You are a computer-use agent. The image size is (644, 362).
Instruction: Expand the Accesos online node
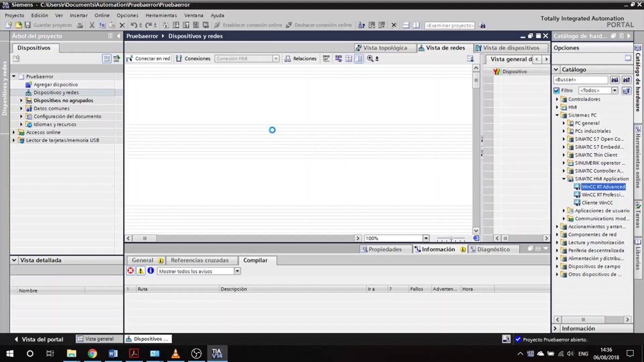coord(14,132)
